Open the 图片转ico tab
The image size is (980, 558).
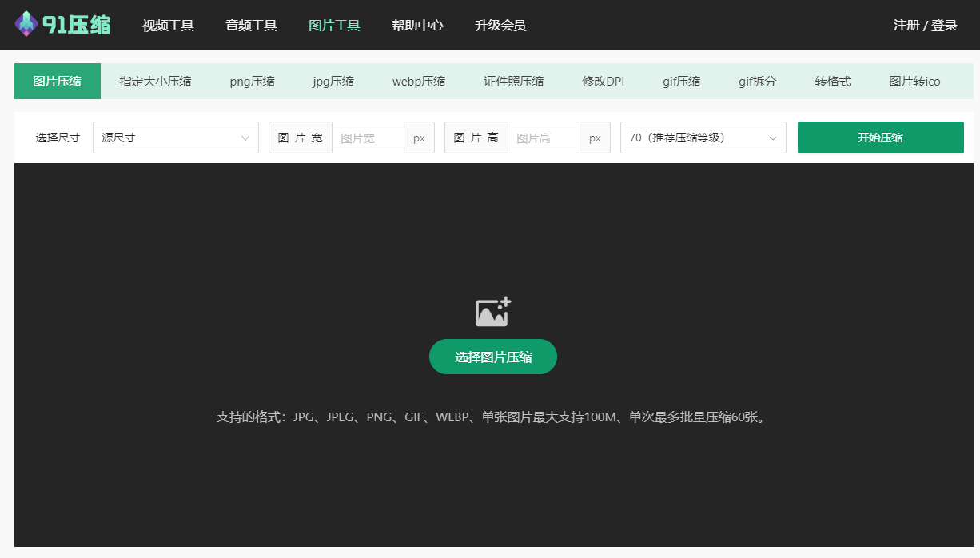[x=914, y=82]
